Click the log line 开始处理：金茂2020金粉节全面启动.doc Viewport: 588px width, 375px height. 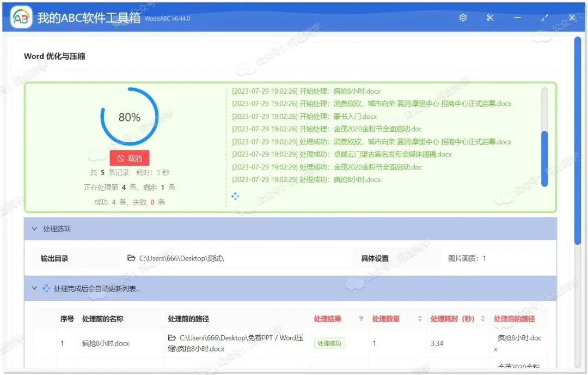(x=327, y=129)
